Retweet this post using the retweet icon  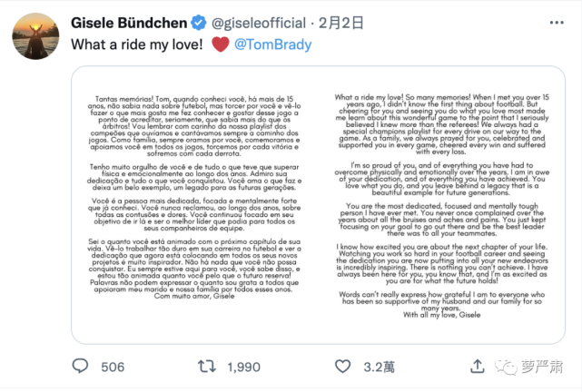click(208, 366)
